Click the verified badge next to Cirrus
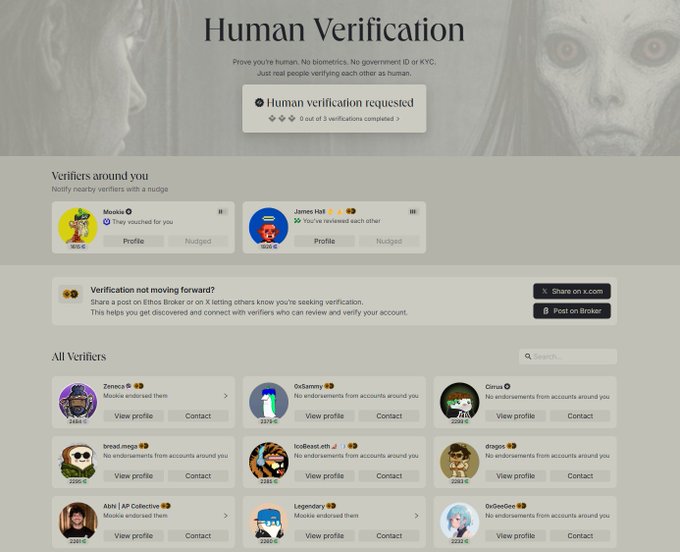680x552 pixels. [x=507, y=386]
